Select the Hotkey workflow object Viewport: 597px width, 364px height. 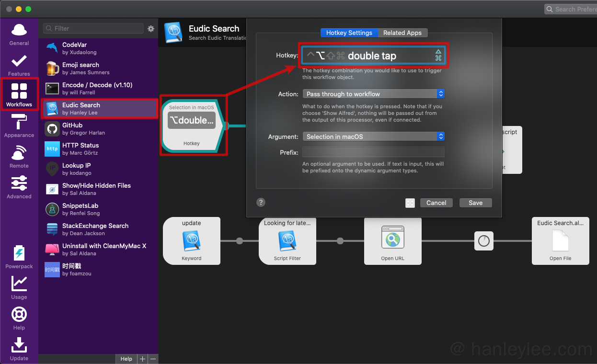point(193,126)
